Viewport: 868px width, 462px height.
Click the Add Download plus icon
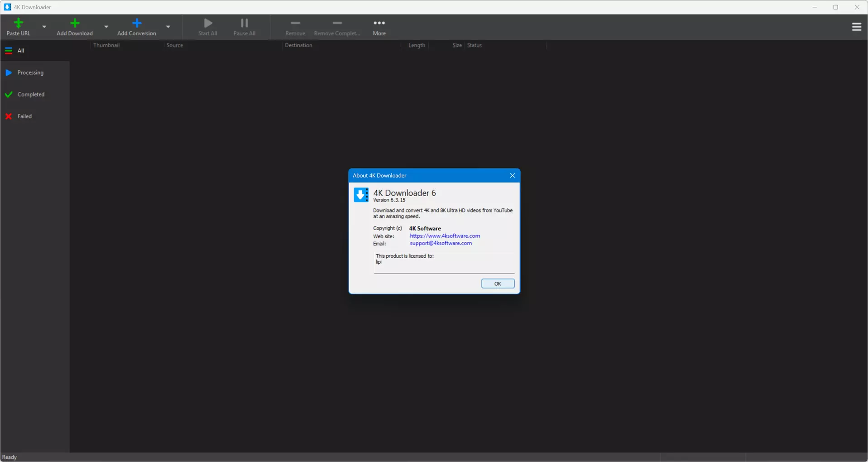click(75, 23)
